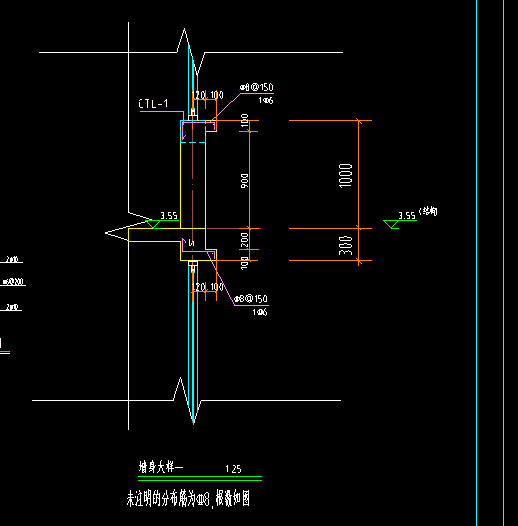This screenshot has width=518, height=526.
Task: Click the 墙身大样一 drawing title
Action: click(161, 467)
